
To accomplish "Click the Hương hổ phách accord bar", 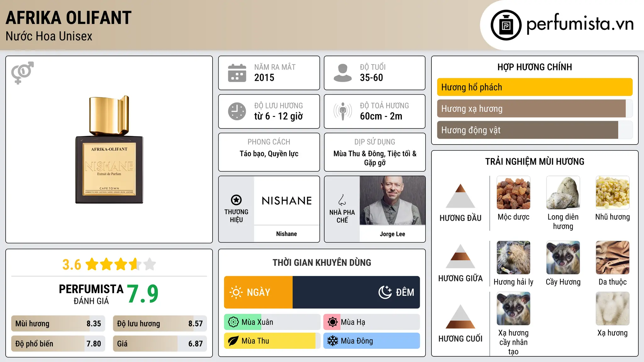I will [x=535, y=87].
